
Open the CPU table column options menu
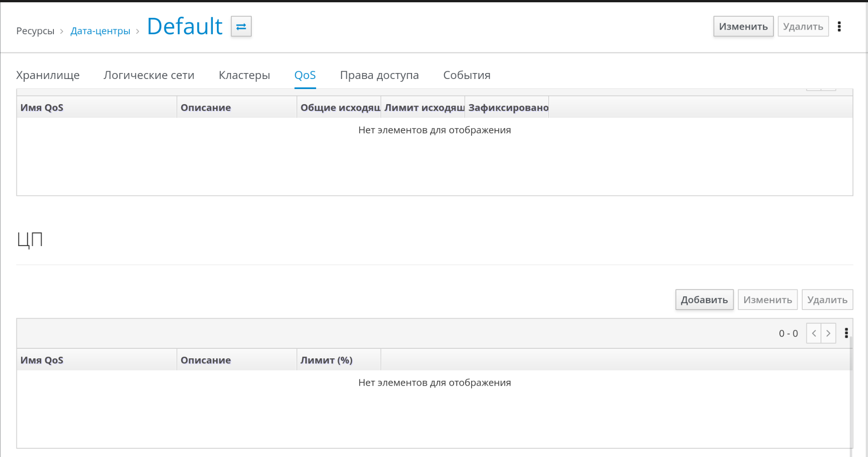pyautogui.click(x=846, y=333)
